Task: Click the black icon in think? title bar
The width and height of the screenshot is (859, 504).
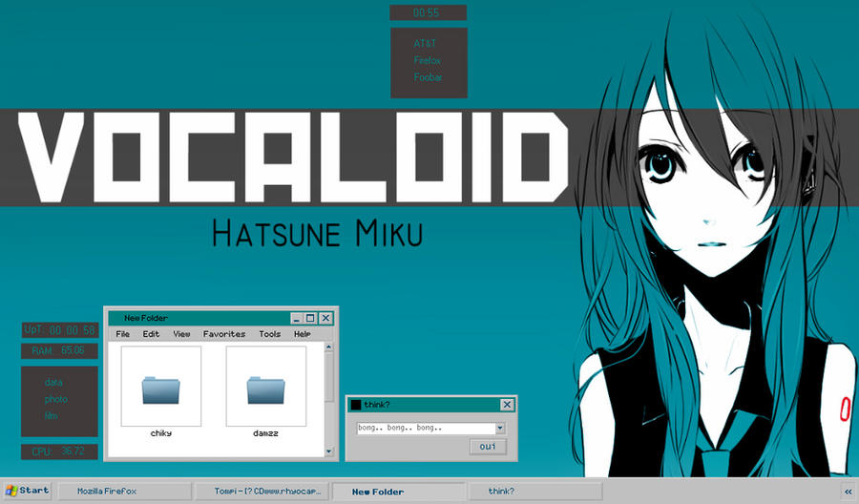Action: point(356,405)
